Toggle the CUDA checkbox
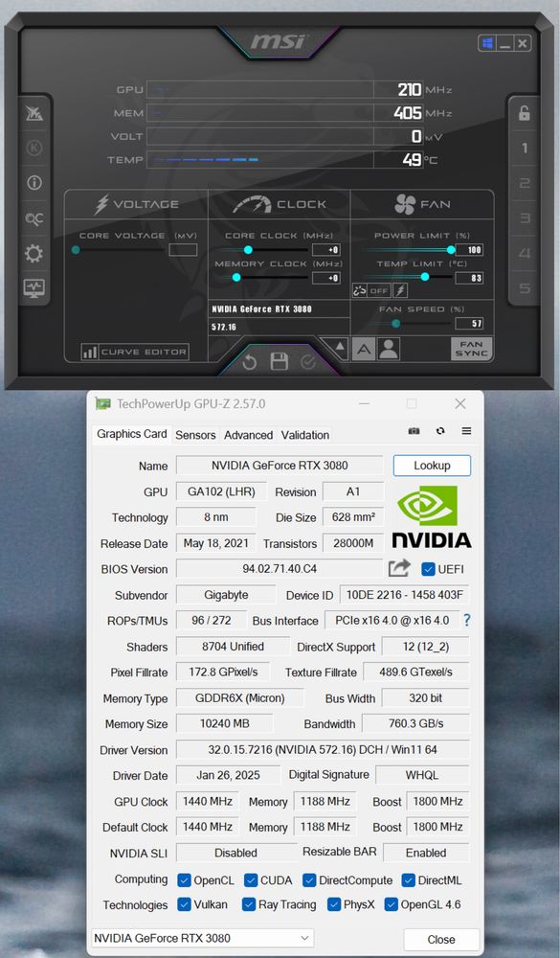This screenshot has width=560, height=958. (x=251, y=879)
